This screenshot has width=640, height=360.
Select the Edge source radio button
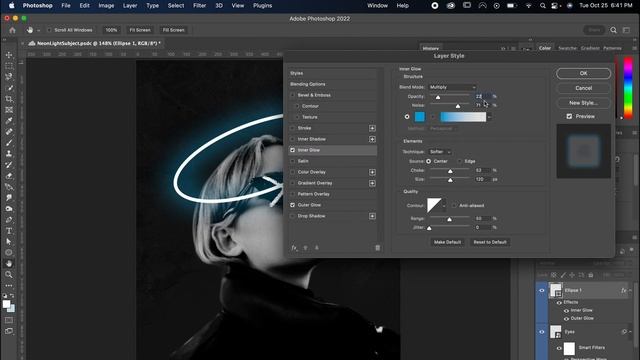(x=460, y=161)
